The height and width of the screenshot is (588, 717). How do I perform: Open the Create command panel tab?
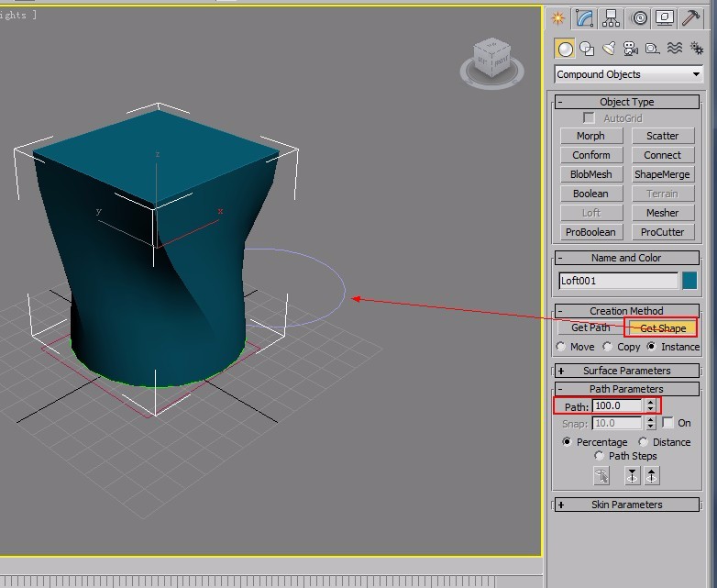pos(557,18)
